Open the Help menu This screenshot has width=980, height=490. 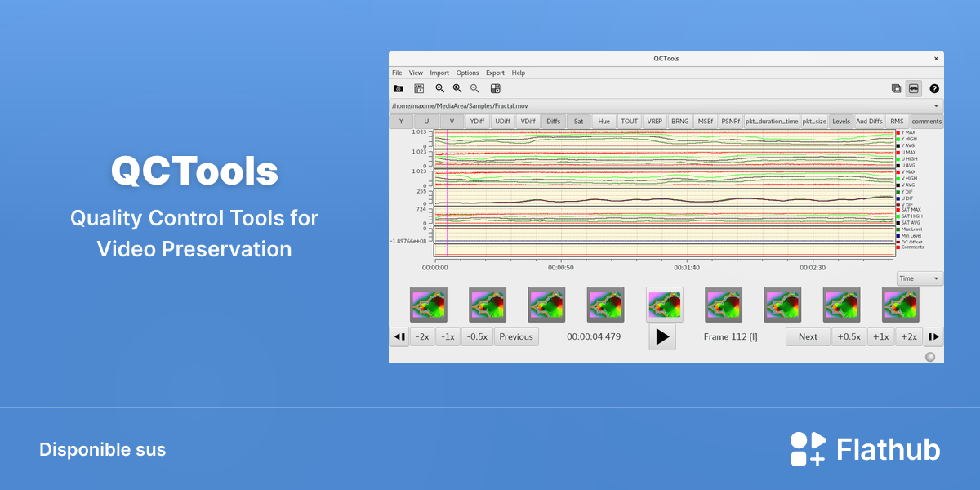pyautogui.click(x=518, y=73)
